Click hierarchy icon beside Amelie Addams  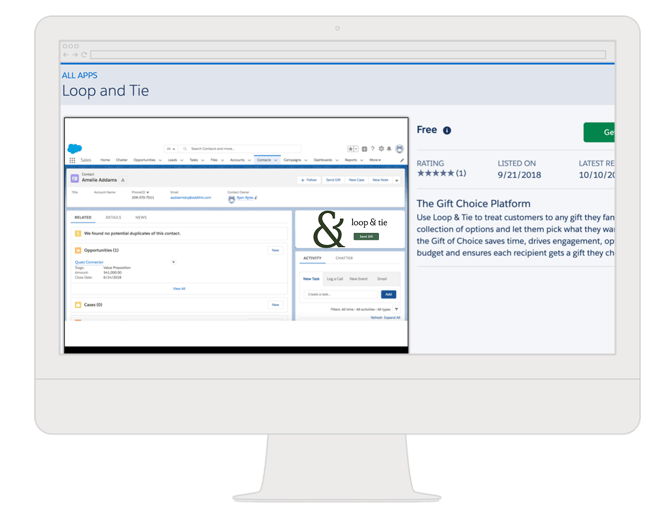click(x=123, y=180)
